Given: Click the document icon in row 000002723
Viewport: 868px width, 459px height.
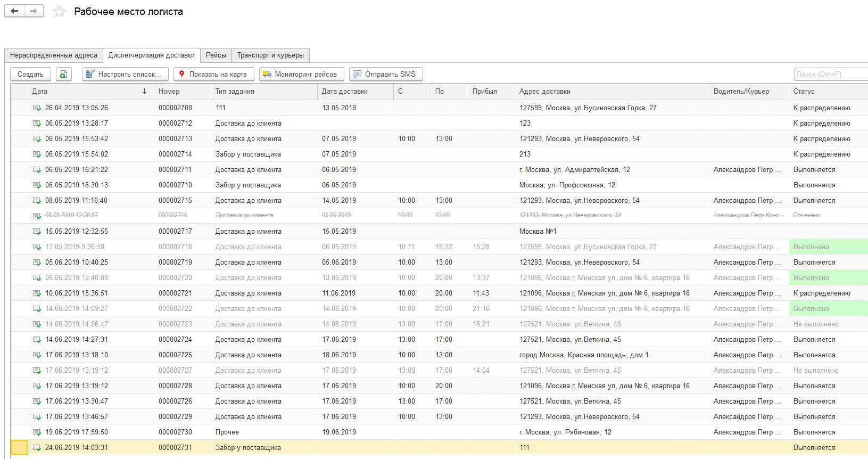Looking at the screenshot, I should (37, 324).
